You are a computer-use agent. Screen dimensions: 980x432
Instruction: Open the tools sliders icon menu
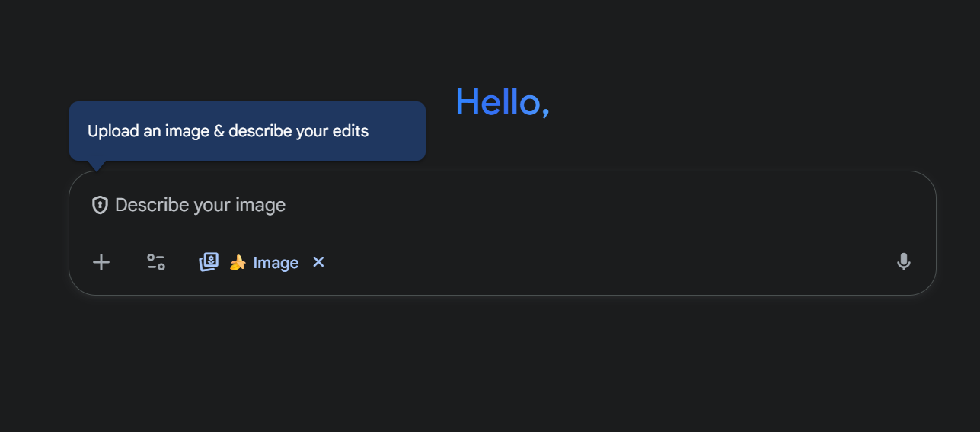[x=156, y=263]
